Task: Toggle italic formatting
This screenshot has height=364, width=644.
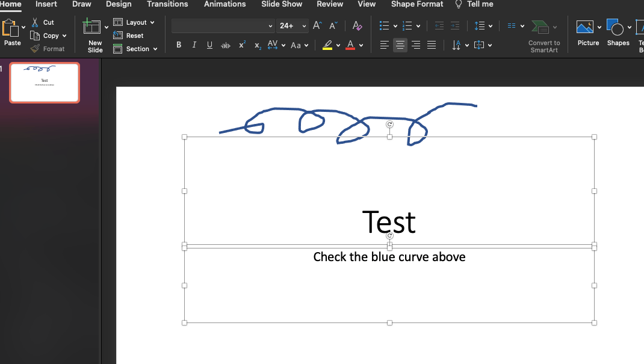Action: (194, 45)
